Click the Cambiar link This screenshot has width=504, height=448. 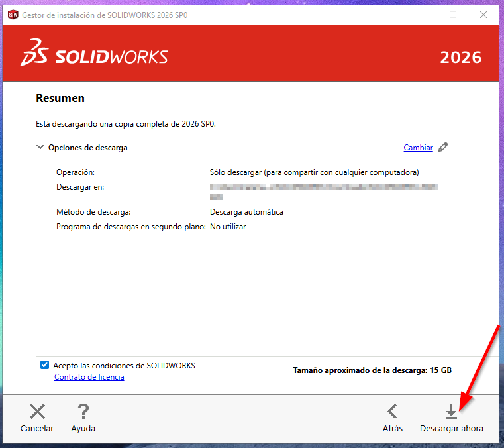(x=418, y=148)
